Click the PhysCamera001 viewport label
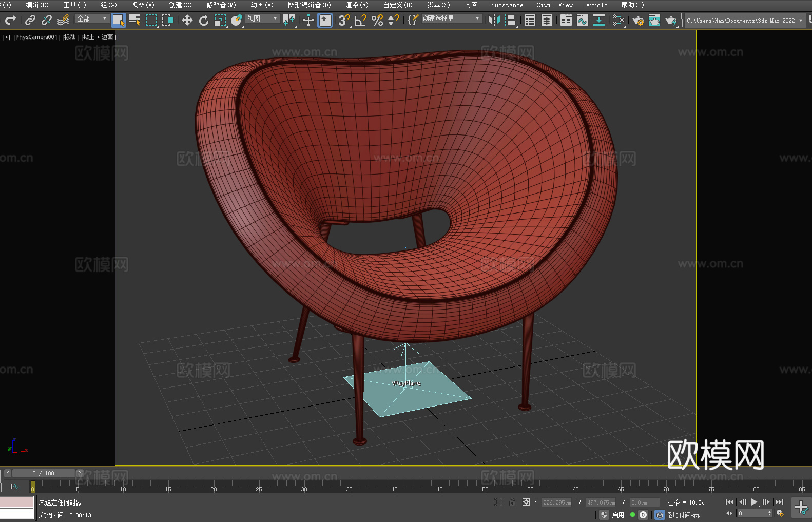This screenshot has height=522, width=812. pos(36,37)
